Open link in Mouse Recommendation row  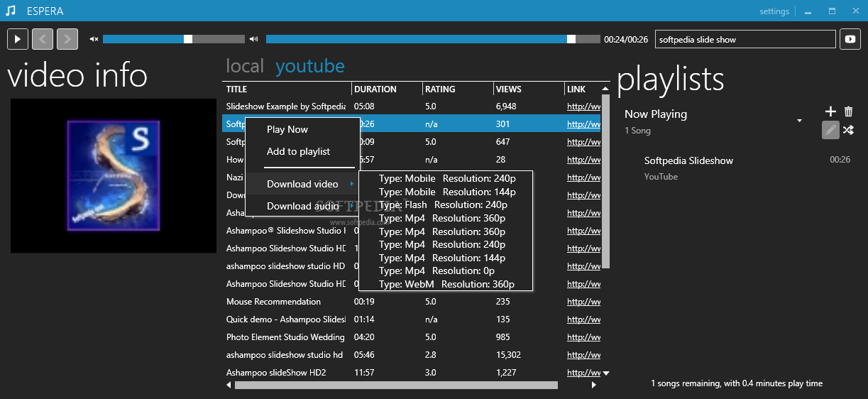point(583,302)
